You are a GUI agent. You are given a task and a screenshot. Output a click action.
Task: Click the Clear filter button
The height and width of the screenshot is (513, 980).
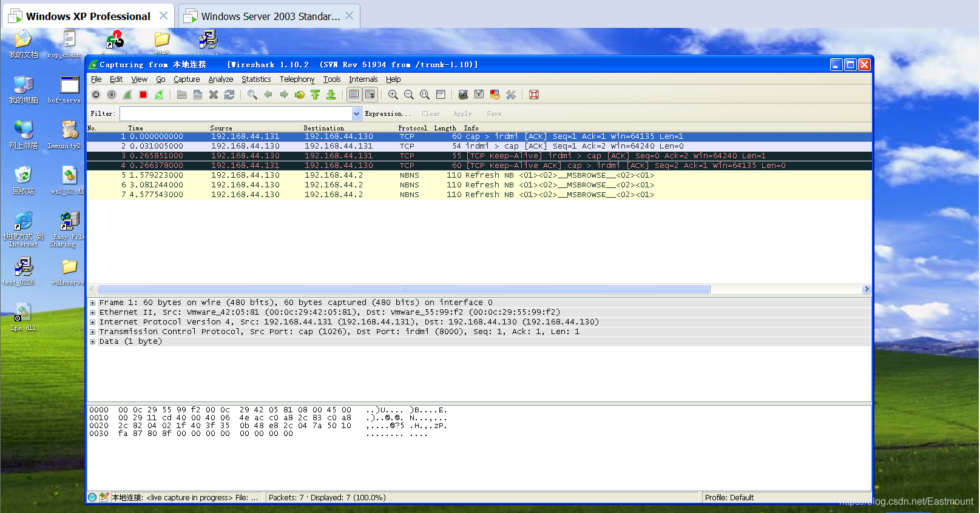(431, 113)
